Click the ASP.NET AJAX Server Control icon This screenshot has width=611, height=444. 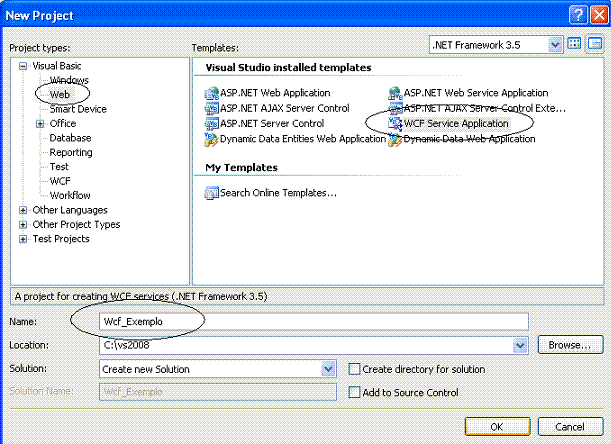pyautogui.click(x=212, y=108)
